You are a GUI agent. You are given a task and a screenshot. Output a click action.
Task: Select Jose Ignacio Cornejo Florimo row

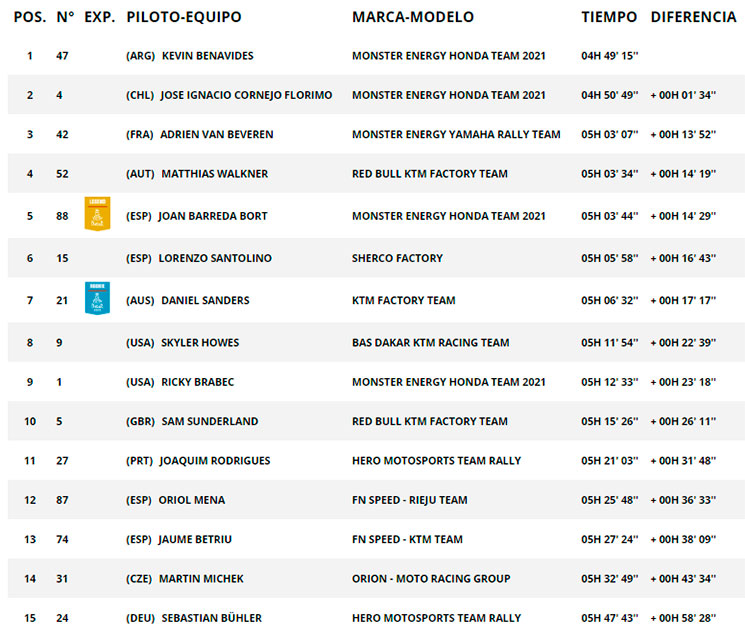[376, 95]
